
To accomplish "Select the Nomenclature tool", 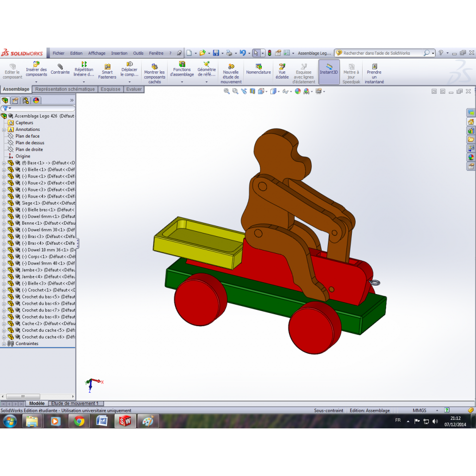I will click(258, 66).
